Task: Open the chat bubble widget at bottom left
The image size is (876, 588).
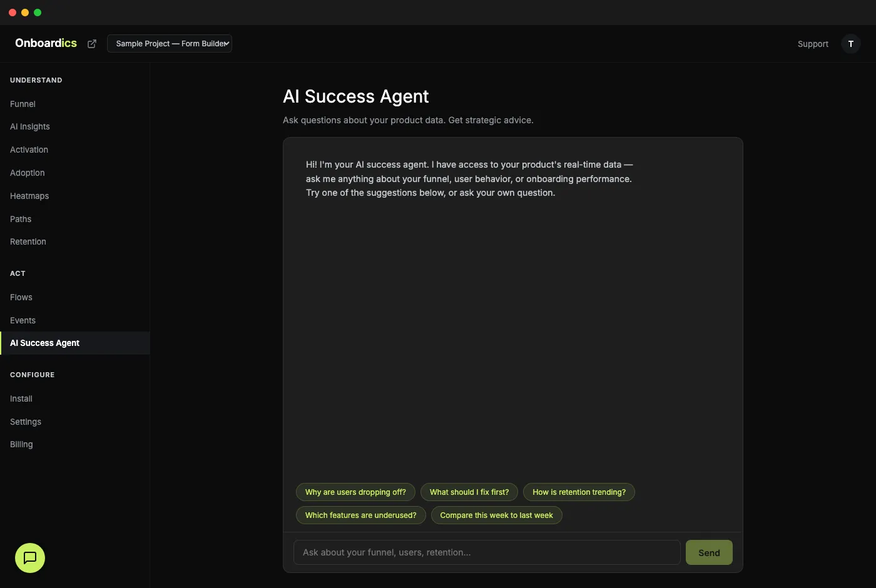Action: (x=29, y=558)
